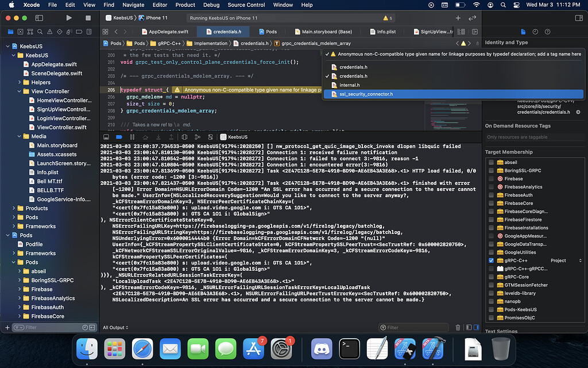
Task: Switch to the AppDelegate.swift tab
Action: tap(165, 32)
